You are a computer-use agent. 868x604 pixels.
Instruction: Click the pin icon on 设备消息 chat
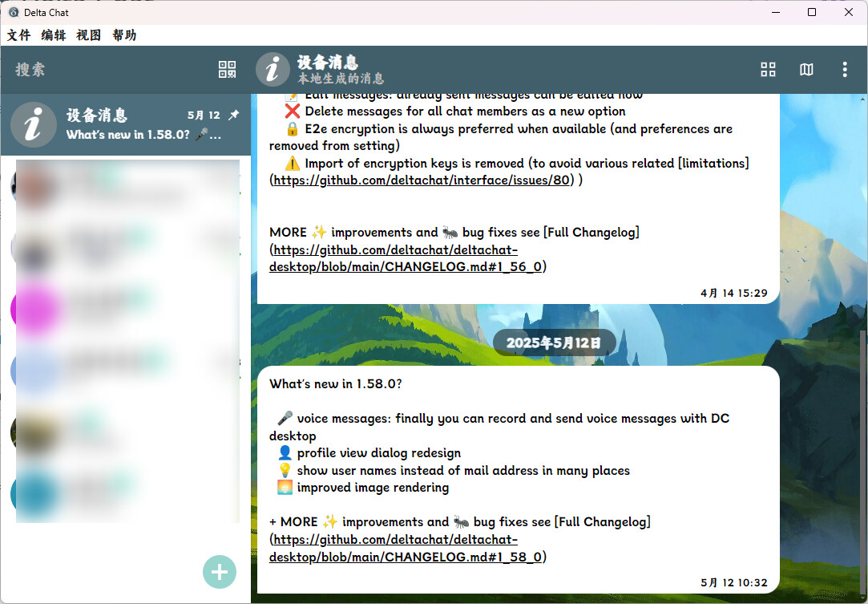[234, 115]
